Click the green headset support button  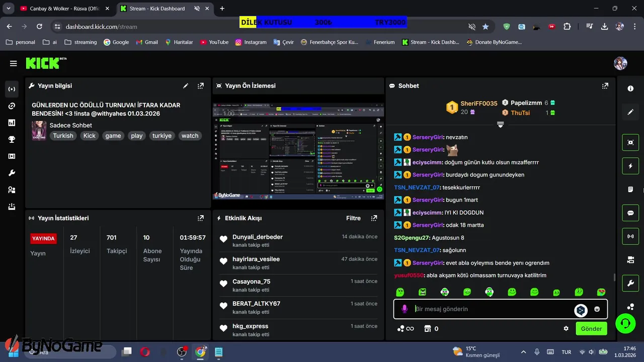625,322
